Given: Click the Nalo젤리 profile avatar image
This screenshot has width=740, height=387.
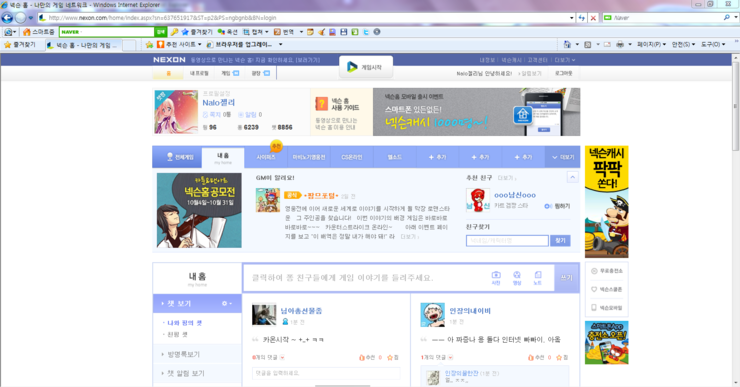Looking at the screenshot, I should (176, 112).
